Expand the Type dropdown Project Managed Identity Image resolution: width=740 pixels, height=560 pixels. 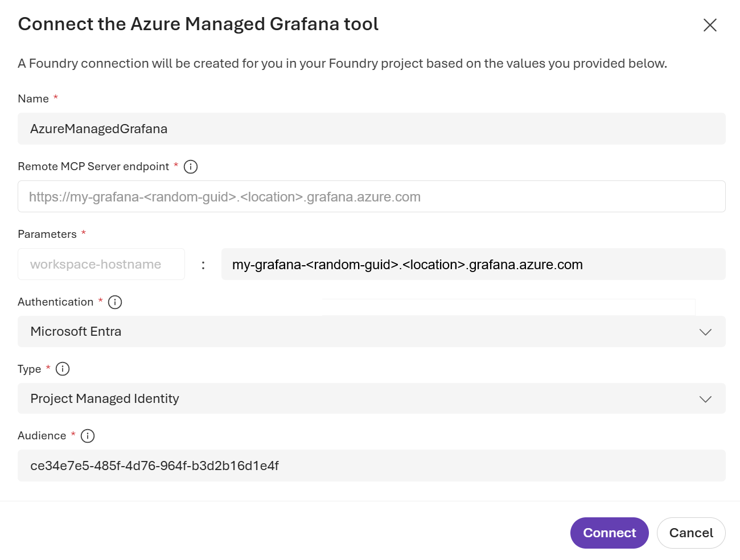pyautogui.click(x=372, y=398)
